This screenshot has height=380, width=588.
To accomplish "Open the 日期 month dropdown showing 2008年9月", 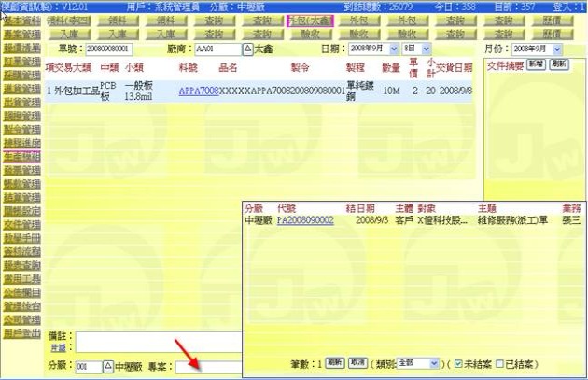I will tap(371, 48).
